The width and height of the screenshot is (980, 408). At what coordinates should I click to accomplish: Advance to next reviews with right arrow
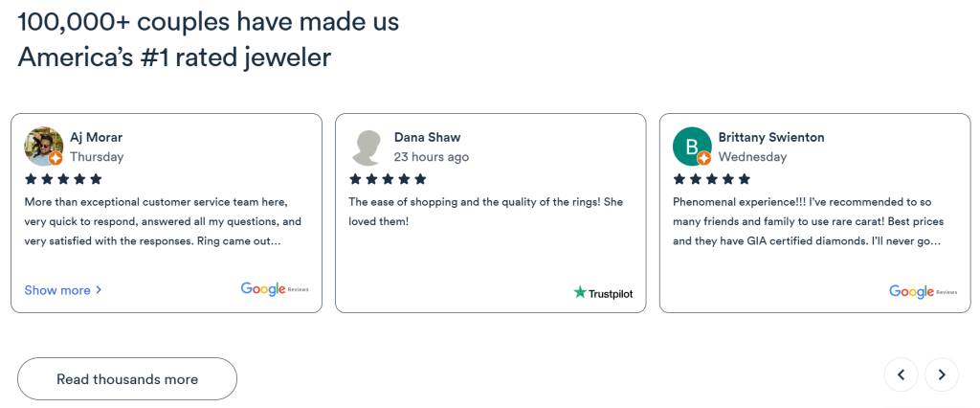(942, 374)
